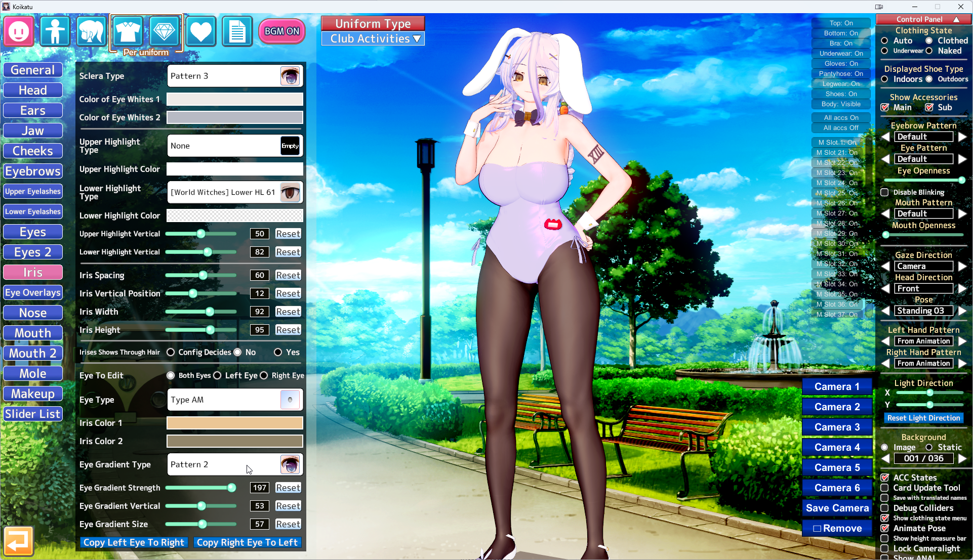Next Gaze Direction right arrow
Image resolution: width=973 pixels, height=560 pixels.
[x=962, y=266]
